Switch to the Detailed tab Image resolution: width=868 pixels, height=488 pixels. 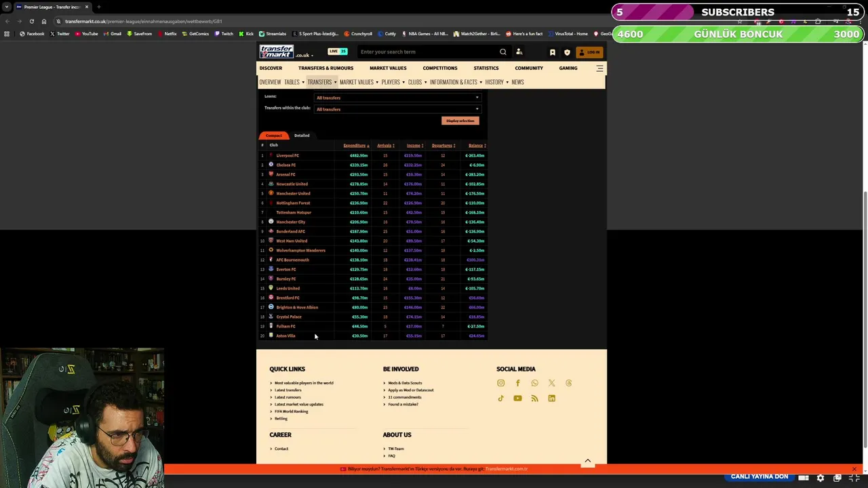pos(302,136)
